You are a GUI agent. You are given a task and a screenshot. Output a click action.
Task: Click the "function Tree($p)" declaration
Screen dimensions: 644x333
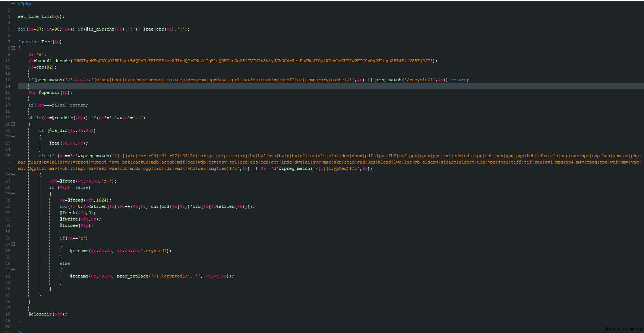pos(40,42)
